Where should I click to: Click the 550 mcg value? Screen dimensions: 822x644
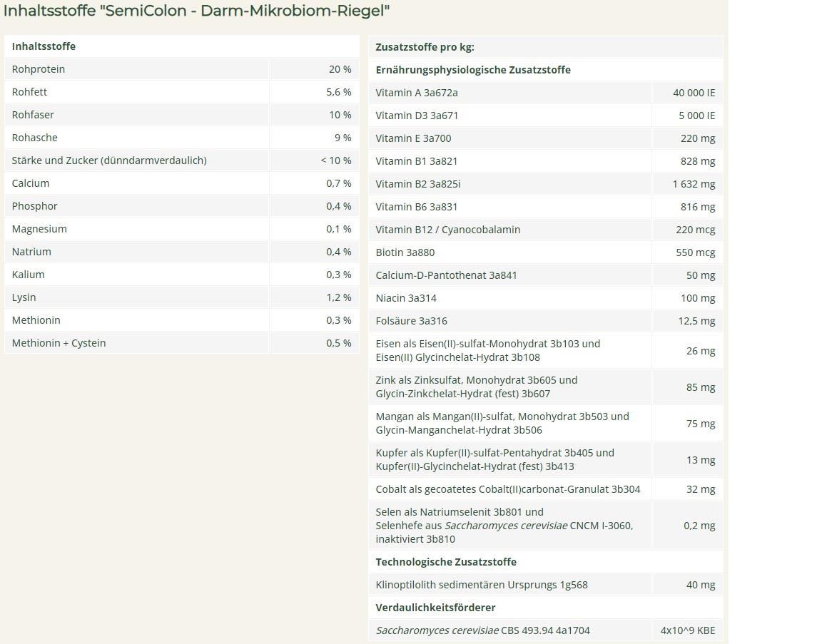coord(696,252)
